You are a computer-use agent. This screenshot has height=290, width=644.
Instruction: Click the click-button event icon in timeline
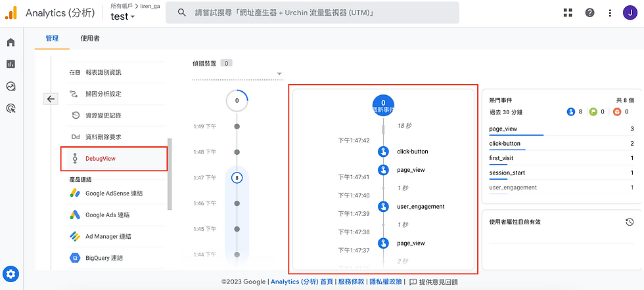(383, 152)
